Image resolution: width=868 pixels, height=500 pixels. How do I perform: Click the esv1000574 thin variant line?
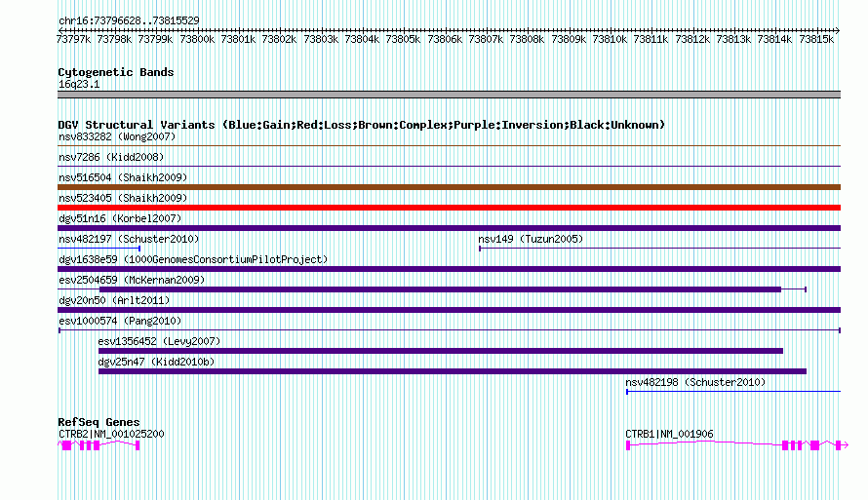(450, 330)
